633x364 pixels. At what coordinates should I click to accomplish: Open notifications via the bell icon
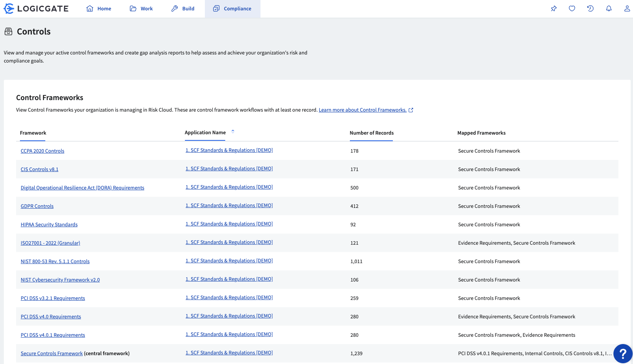[x=609, y=8]
